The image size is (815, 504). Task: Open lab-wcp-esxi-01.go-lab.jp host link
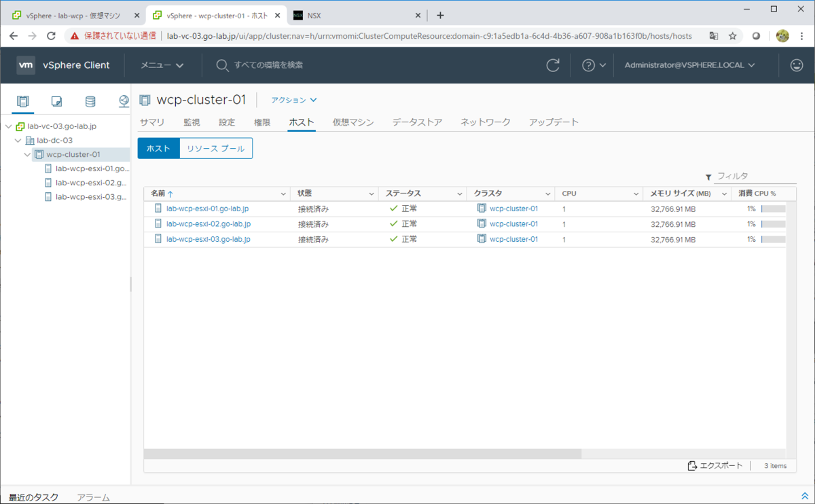209,209
